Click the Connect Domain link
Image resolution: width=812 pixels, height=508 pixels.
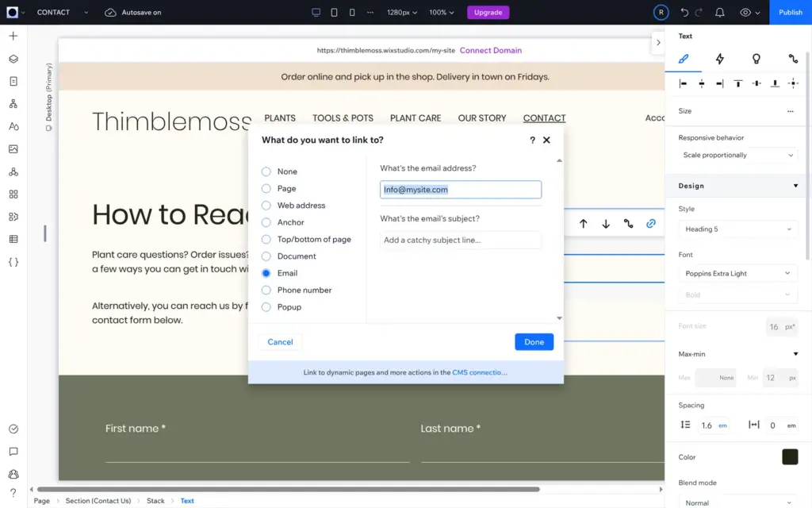pyautogui.click(x=490, y=50)
